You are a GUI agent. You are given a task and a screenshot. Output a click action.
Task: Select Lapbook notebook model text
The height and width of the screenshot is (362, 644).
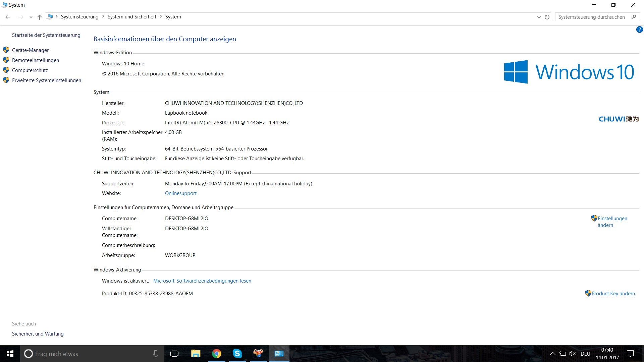[186, 113]
